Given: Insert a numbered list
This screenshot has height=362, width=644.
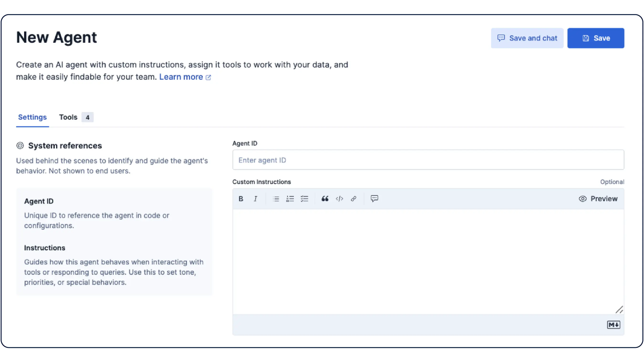Looking at the screenshot, I should pyautogui.click(x=290, y=199).
